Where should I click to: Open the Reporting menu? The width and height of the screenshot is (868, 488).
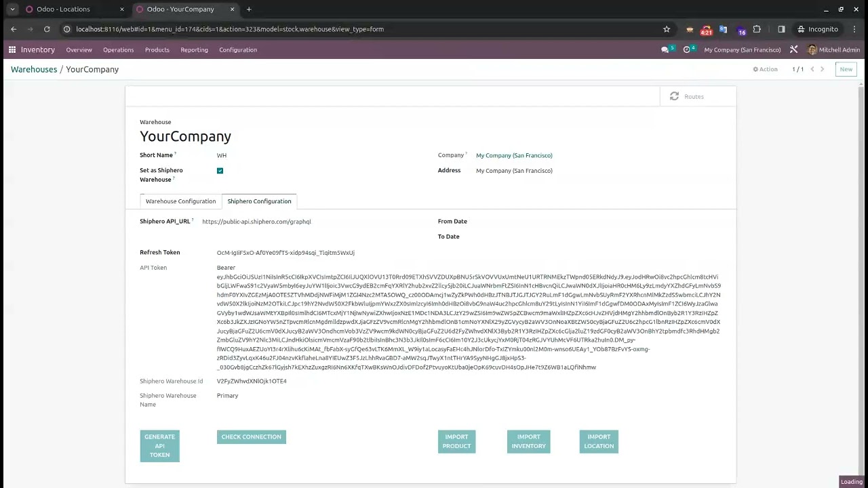tap(194, 49)
